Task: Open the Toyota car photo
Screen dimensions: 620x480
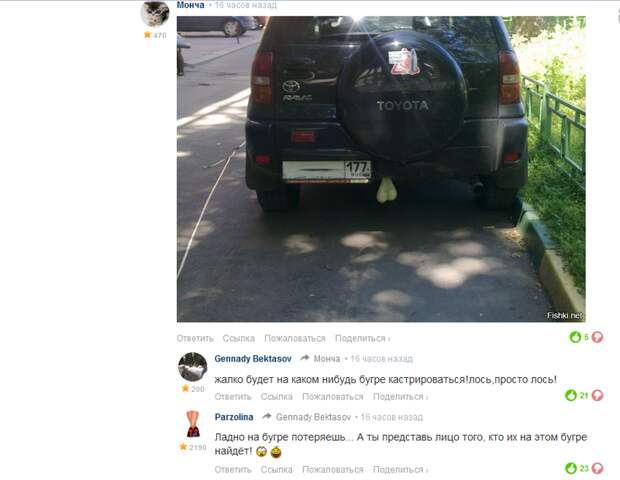Action: 381,169
